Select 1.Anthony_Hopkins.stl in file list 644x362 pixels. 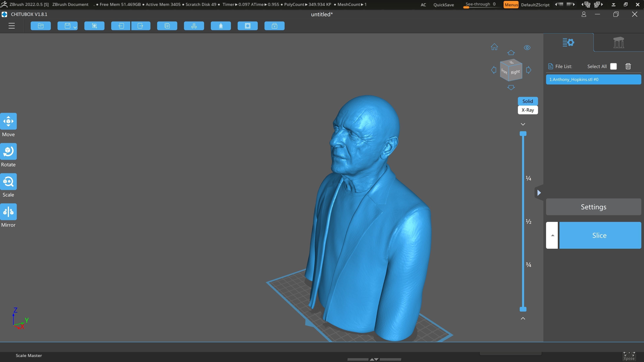click(x=594, y=79)
